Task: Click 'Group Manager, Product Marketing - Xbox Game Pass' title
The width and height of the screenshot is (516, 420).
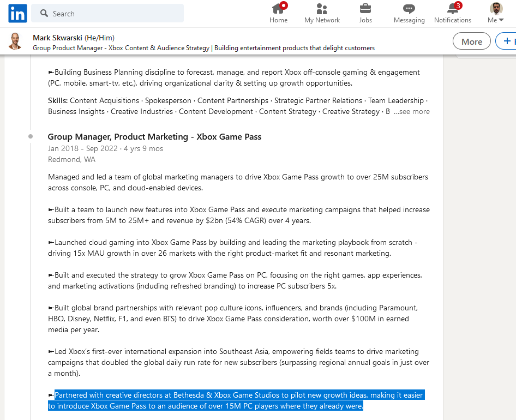Action: click(154, 136)
